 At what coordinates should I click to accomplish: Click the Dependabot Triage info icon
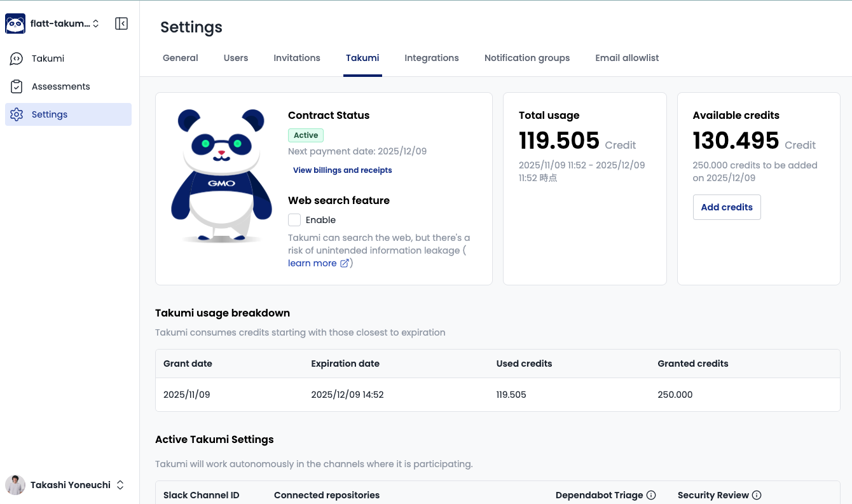click(651, 495)
